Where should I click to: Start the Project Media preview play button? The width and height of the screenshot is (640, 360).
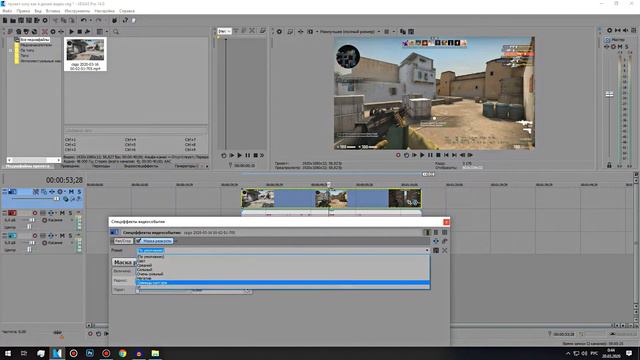tap(71, 31)
